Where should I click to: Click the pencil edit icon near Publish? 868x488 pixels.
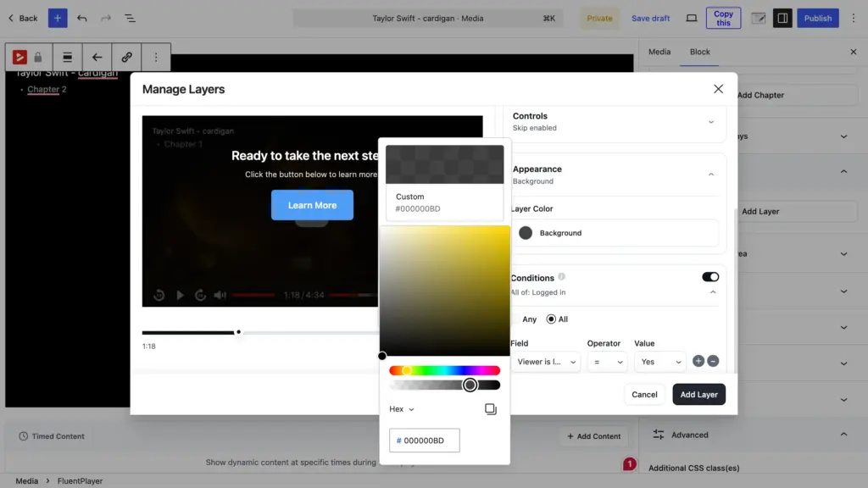(759, 19)
